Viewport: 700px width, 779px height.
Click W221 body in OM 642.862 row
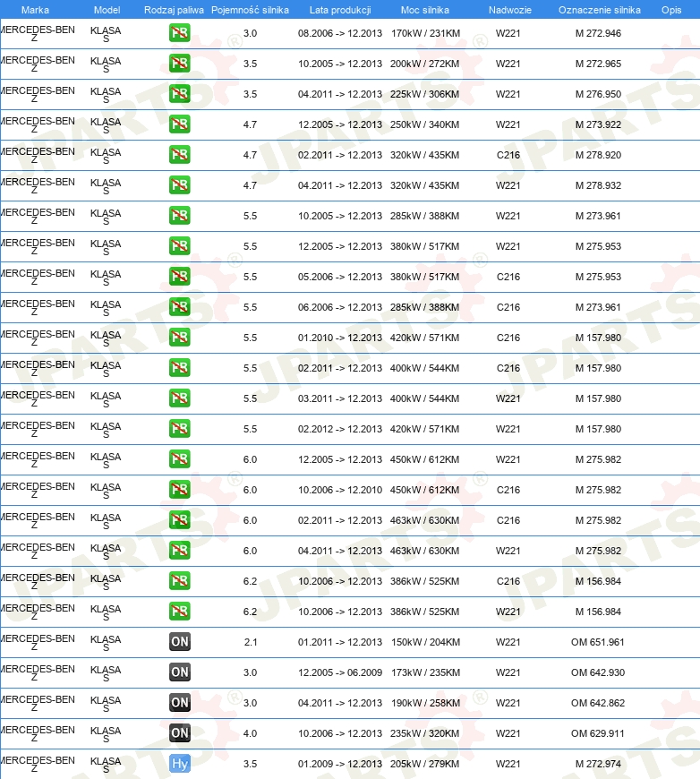click(x=508, y=703)
